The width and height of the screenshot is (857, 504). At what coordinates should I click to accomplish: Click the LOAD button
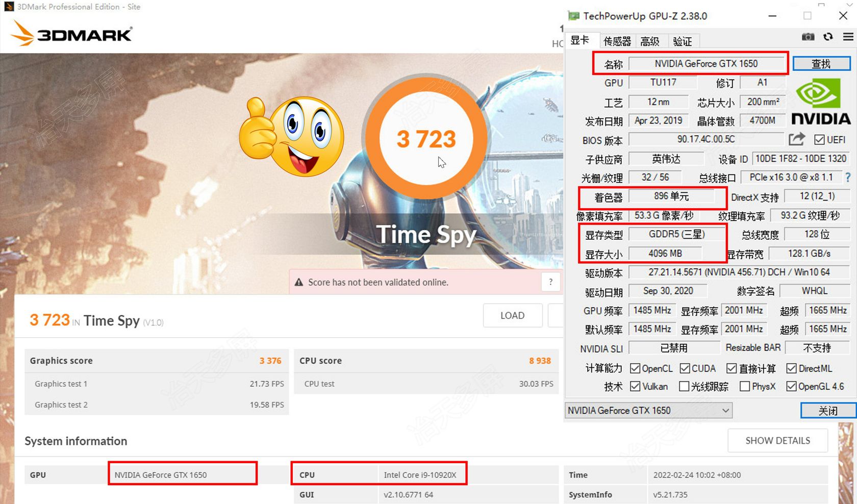512,316
